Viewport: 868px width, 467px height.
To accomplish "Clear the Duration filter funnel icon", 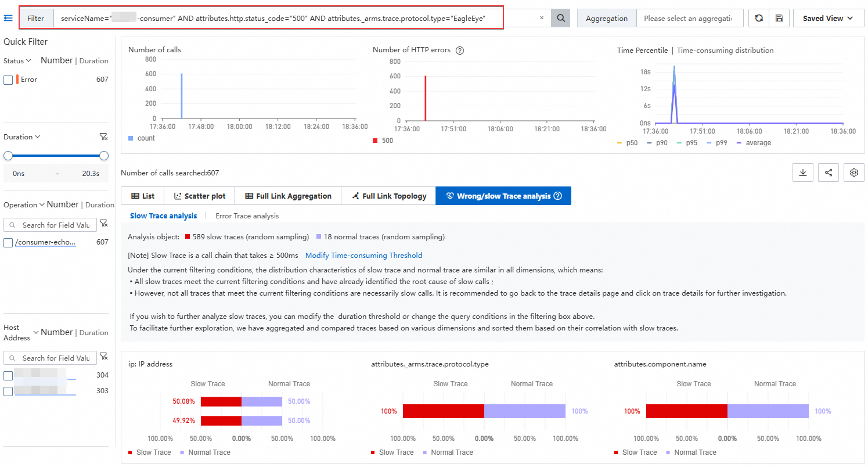I will point(103,137).
